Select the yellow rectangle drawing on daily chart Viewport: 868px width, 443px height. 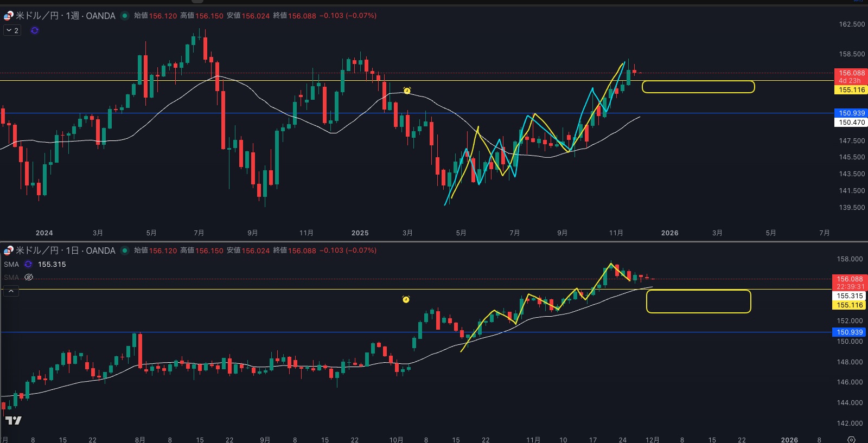[698, 291]
